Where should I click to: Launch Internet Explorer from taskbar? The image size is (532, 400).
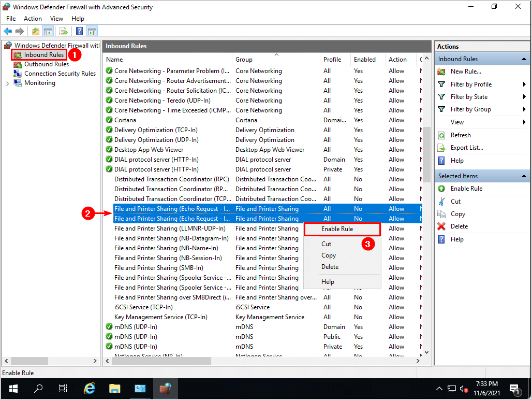(89, 389)
